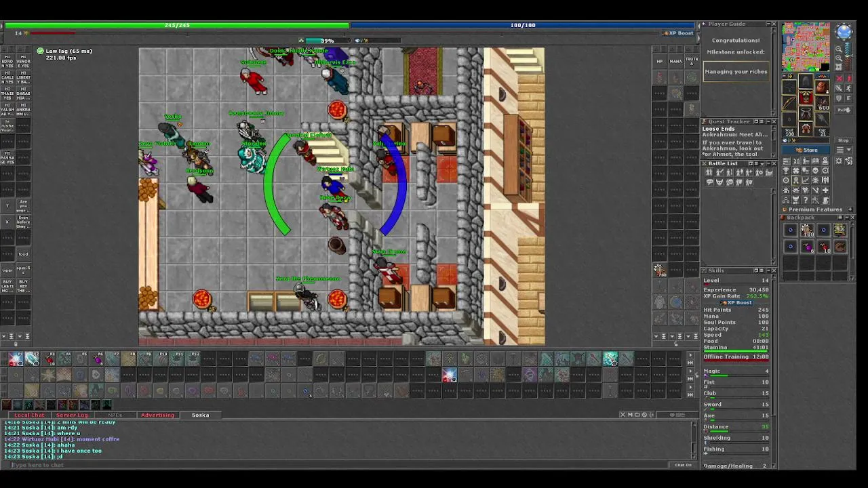Viewport: 868px width, 488px height.
Task: Click Managing your riches milestone button
Action: click(x=736, y=71)
